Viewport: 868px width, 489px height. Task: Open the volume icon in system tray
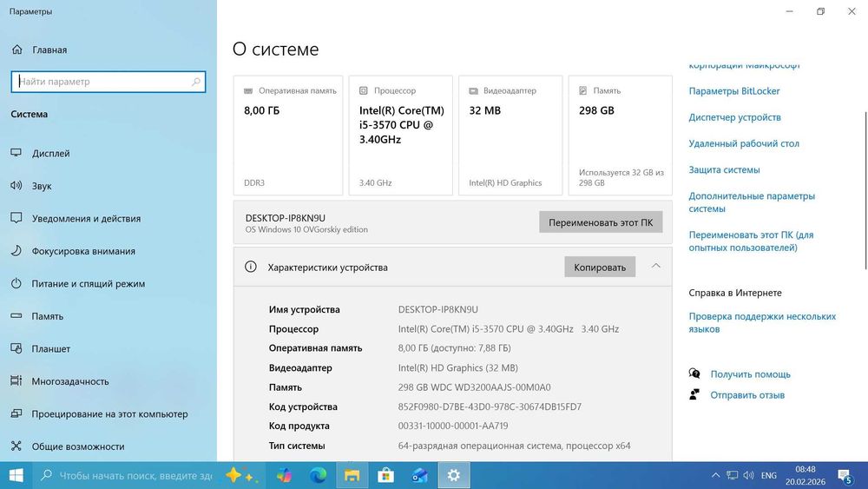point(748,475)
